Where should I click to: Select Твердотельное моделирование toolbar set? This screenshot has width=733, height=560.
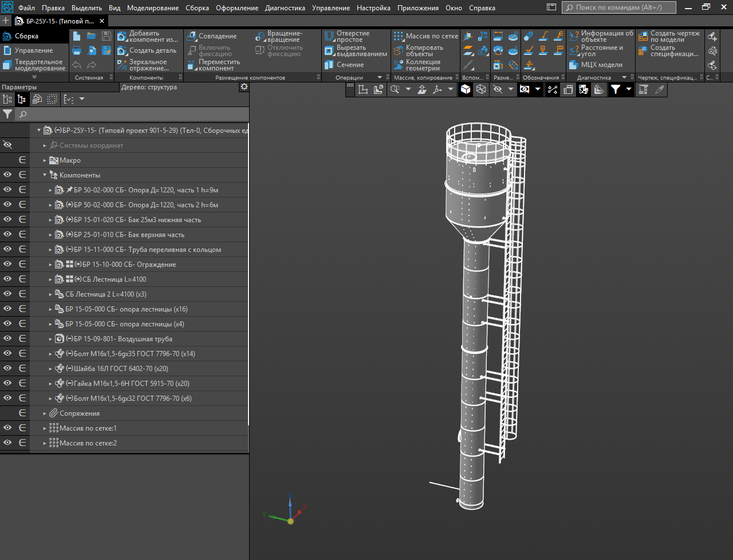(34, 65)
